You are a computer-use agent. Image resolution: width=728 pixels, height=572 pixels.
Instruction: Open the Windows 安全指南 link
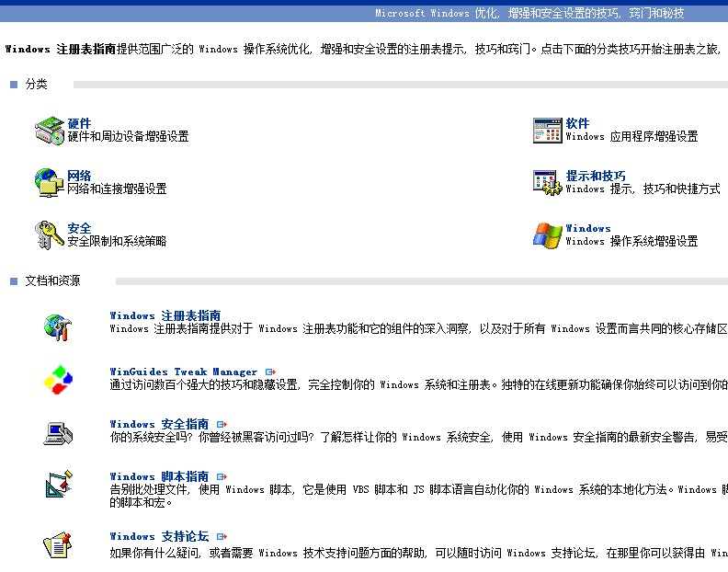pyautogui.click(x=159, y=424)
